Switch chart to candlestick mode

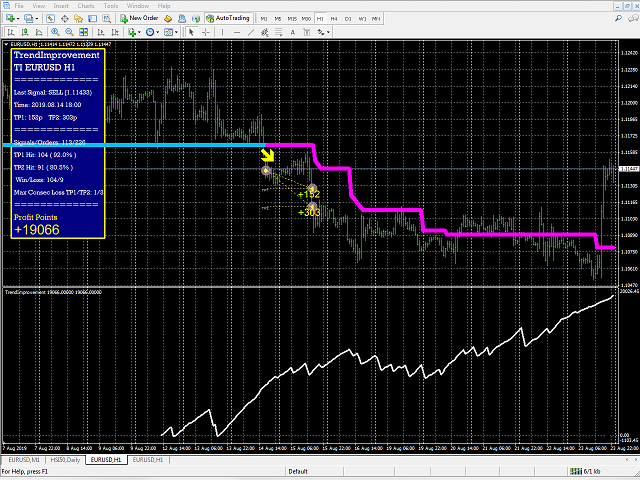point(25,32)
